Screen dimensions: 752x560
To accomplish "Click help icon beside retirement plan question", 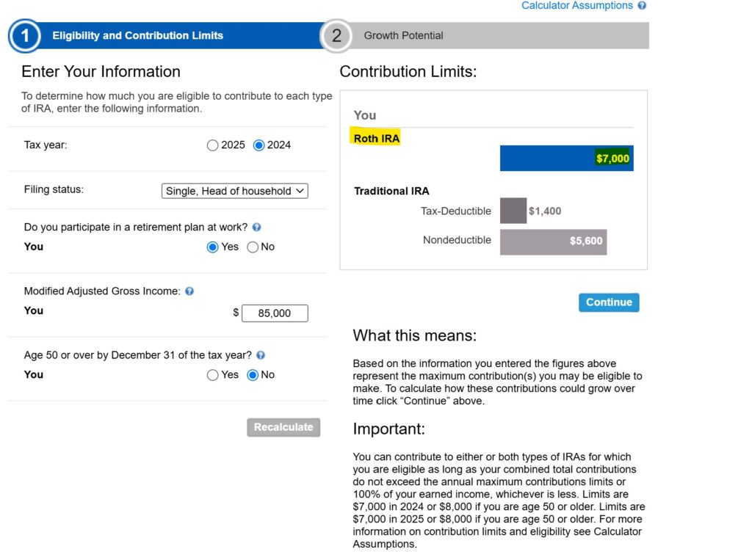I will coord(256,228).
